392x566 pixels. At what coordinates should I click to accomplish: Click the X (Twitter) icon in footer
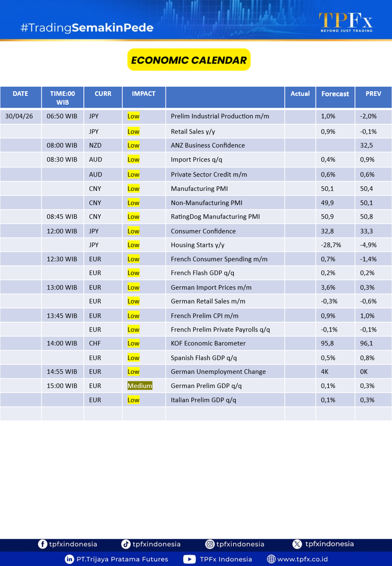297,544
